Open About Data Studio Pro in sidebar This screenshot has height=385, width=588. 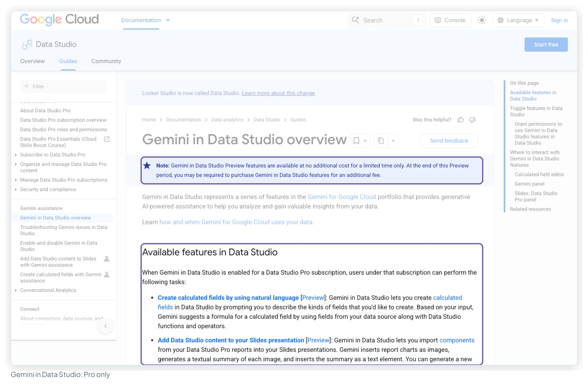coord(45,110)
